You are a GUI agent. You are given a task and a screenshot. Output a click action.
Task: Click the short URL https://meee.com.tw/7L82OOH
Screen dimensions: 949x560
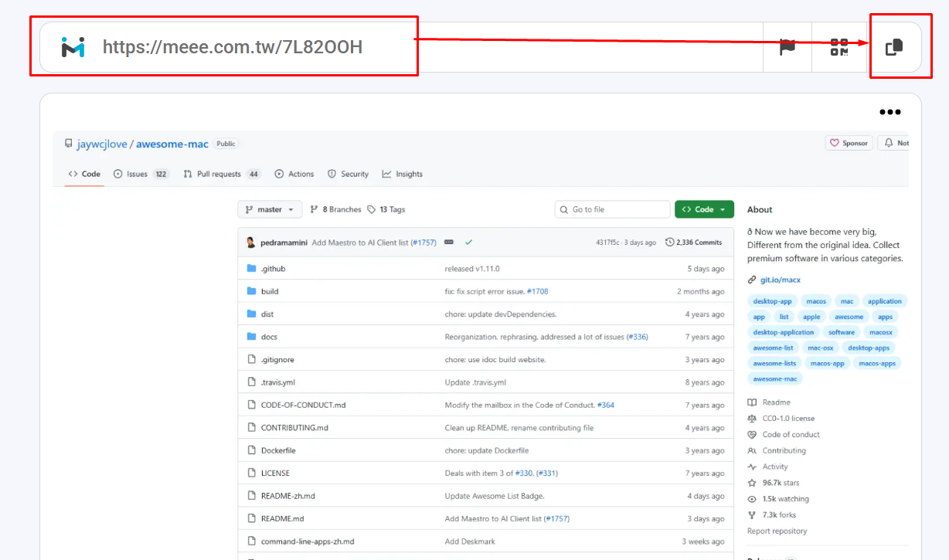point(233,47)
